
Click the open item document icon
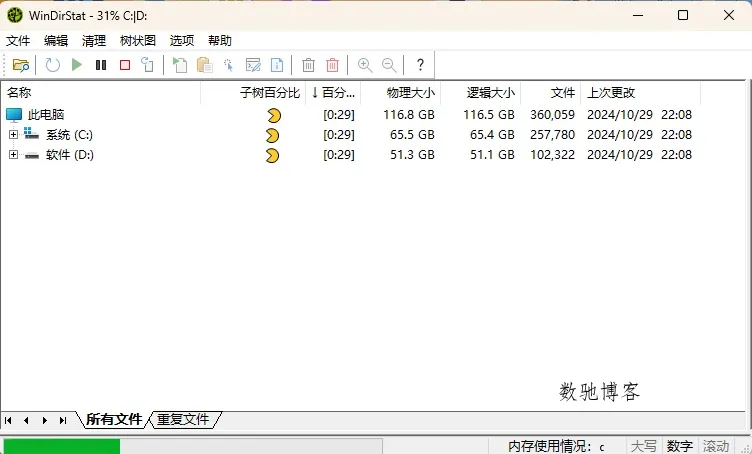pos(180,65)
